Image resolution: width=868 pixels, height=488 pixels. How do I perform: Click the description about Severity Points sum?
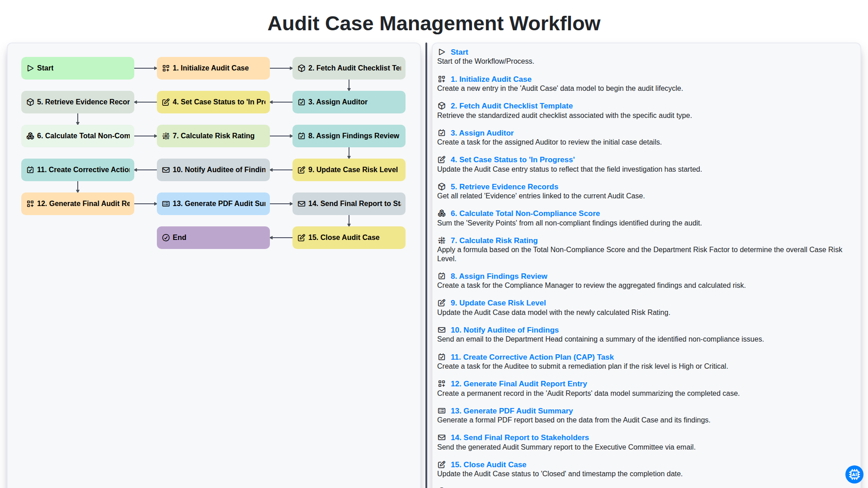pos(570,223)
